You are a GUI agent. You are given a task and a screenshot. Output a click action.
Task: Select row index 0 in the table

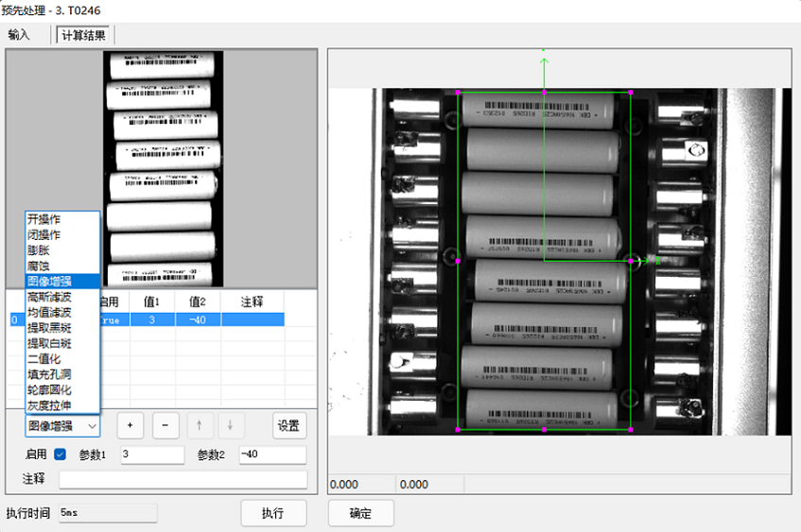click(x=15, y=319)
